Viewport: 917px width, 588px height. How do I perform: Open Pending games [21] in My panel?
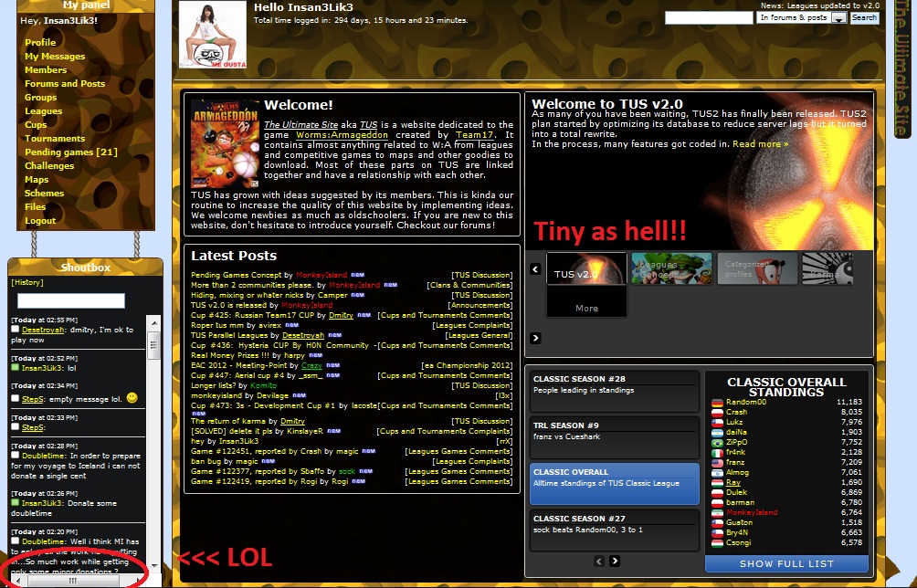pos(70,152)
